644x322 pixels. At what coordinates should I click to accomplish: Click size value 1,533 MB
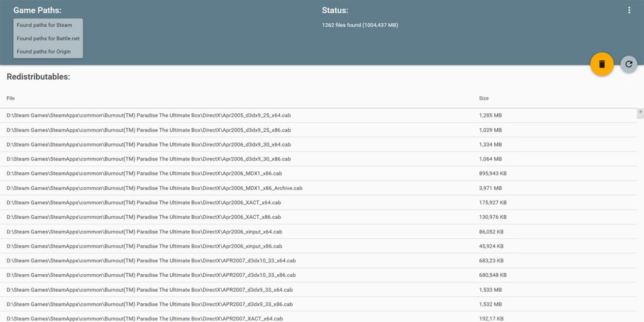pyautogui.click(x=491, y=289)
